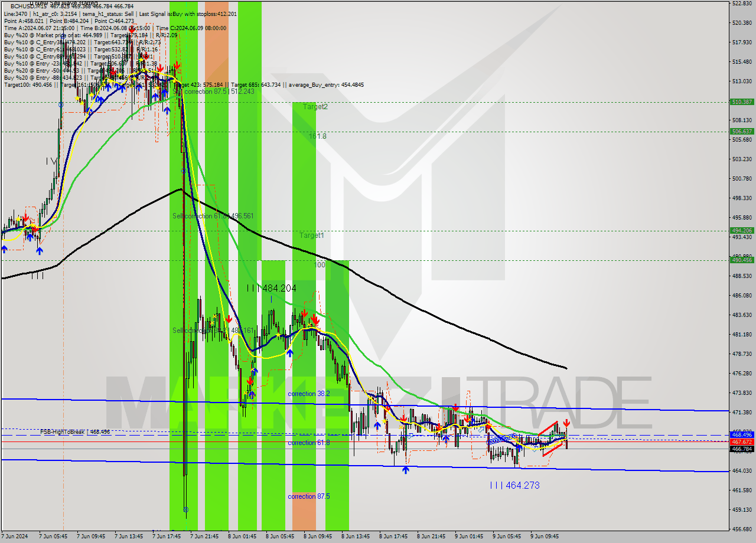Click the 'I I I 484.204' wave label

pos(272,288)
